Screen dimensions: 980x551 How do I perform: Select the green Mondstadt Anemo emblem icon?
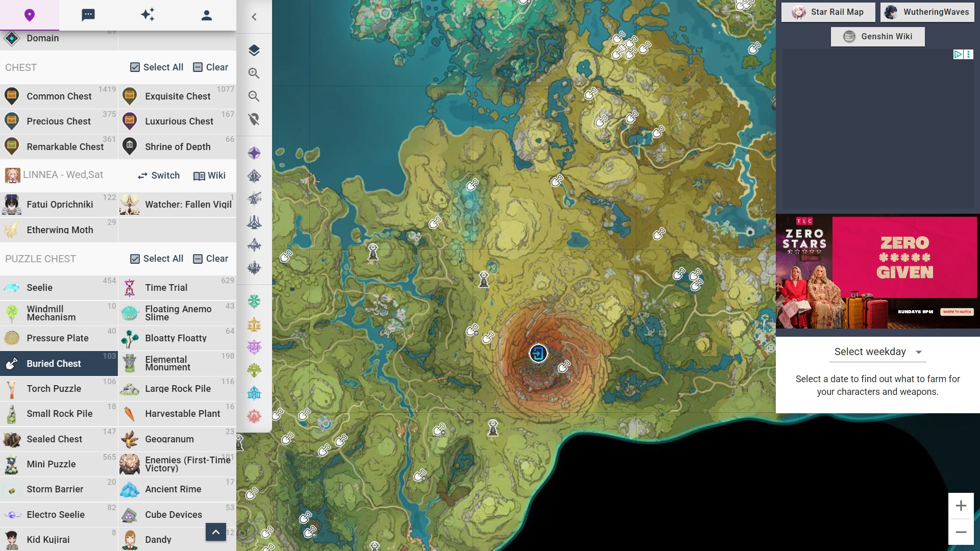[x=254, y=302]
